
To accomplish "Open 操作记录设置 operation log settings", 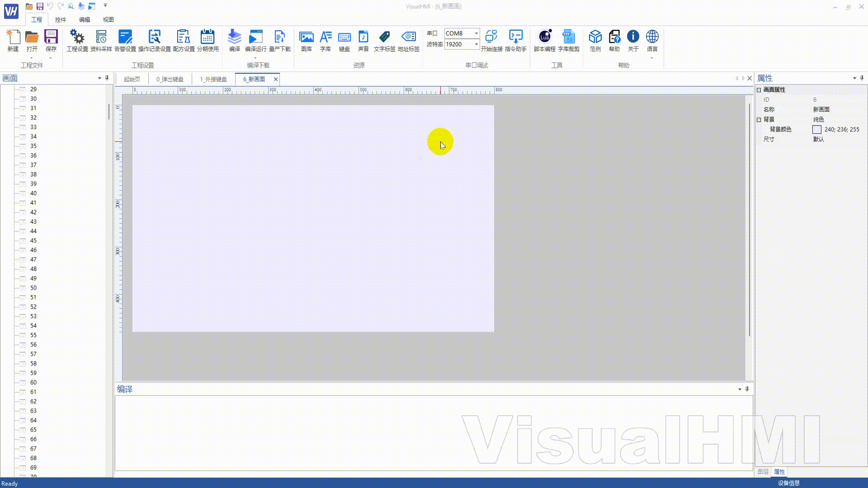I will 155,41.
